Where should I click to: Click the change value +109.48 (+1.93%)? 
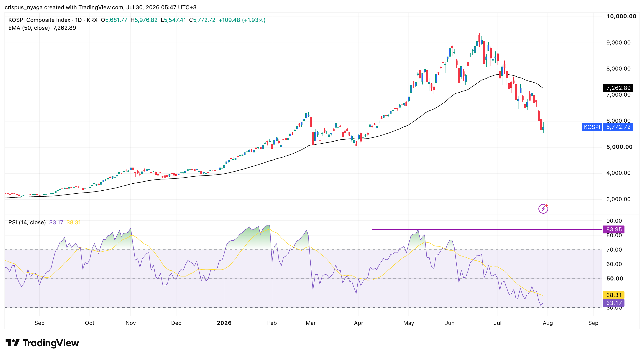(242, 20)
